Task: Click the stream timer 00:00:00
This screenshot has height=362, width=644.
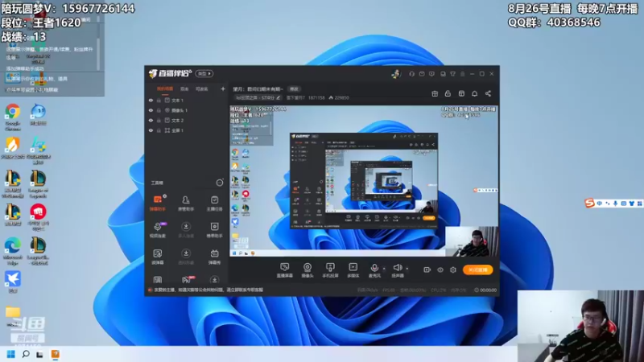Action: point(485,290)
